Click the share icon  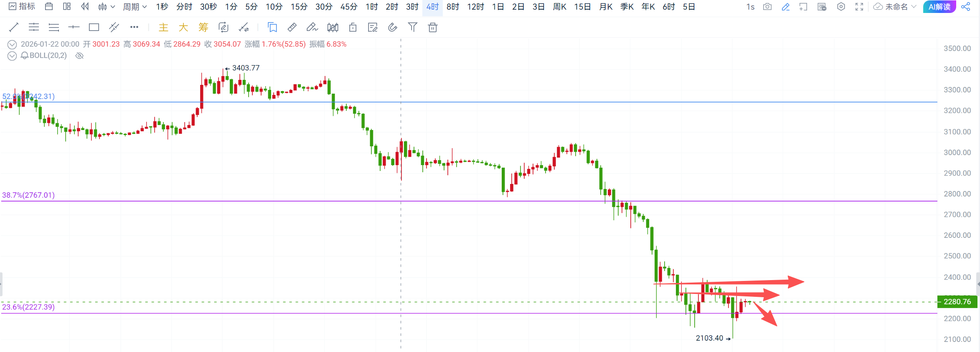[x=966, y=7]
